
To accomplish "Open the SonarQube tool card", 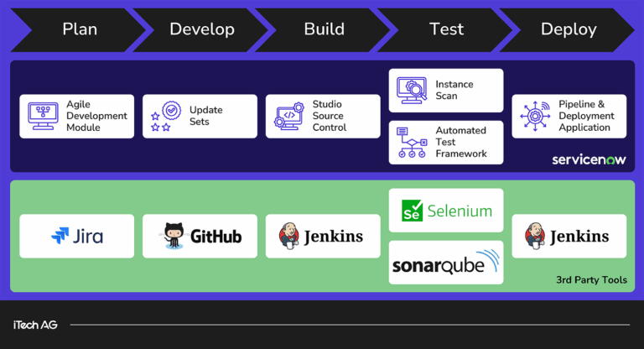I will tap(446, 263).
